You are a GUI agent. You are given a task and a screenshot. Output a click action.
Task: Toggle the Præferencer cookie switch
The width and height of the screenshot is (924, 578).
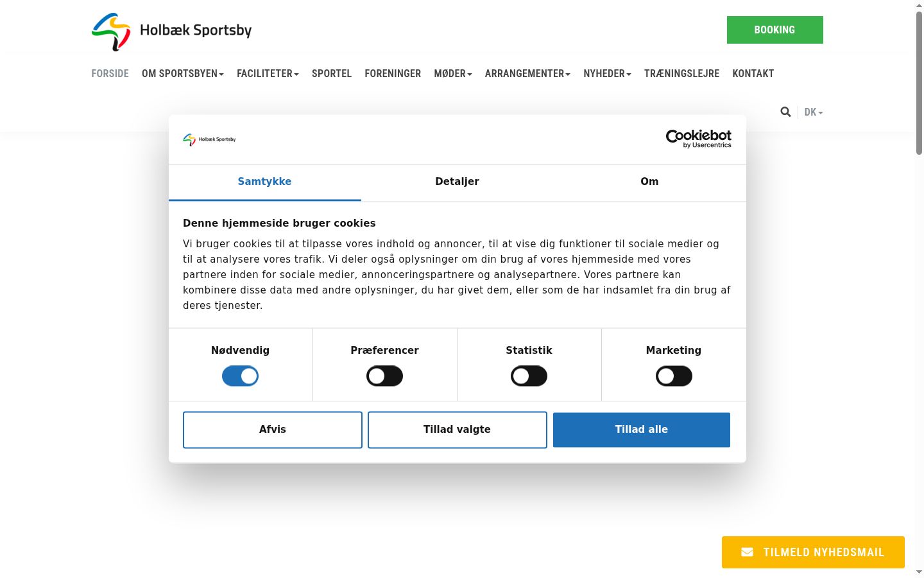tap(384, 376)
